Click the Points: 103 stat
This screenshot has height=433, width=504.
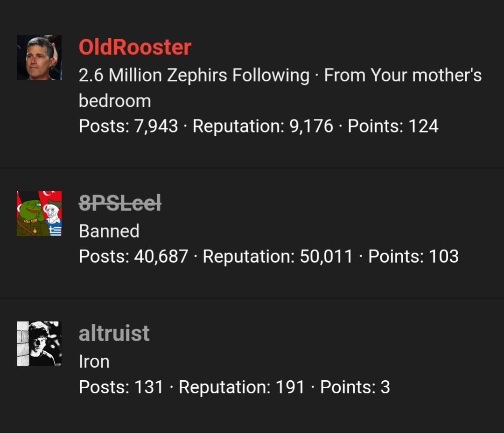pyautogui.click(x=413, y=256)
